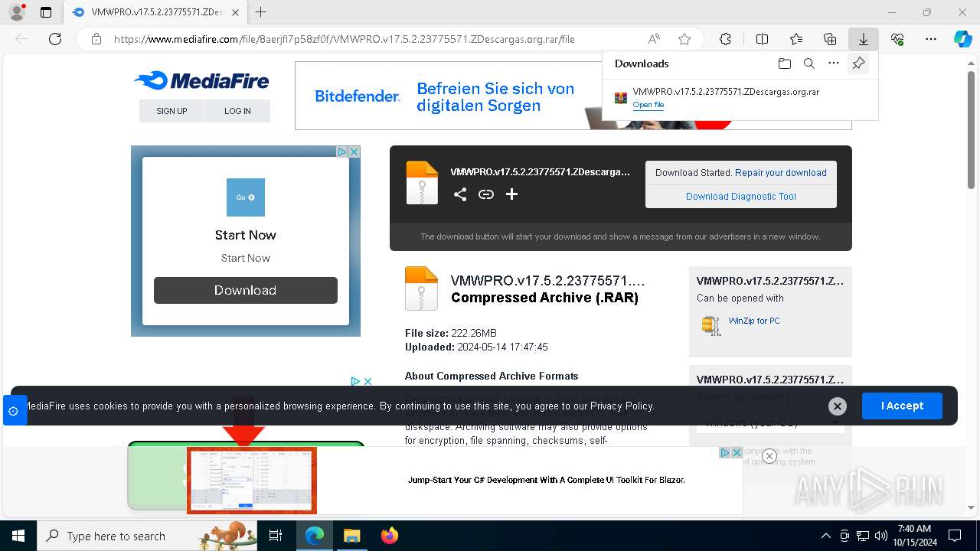This screenshot has height=551, width=980.
Task: Open AdChoices icon on second ad
Action: click(x=355, y=381)
